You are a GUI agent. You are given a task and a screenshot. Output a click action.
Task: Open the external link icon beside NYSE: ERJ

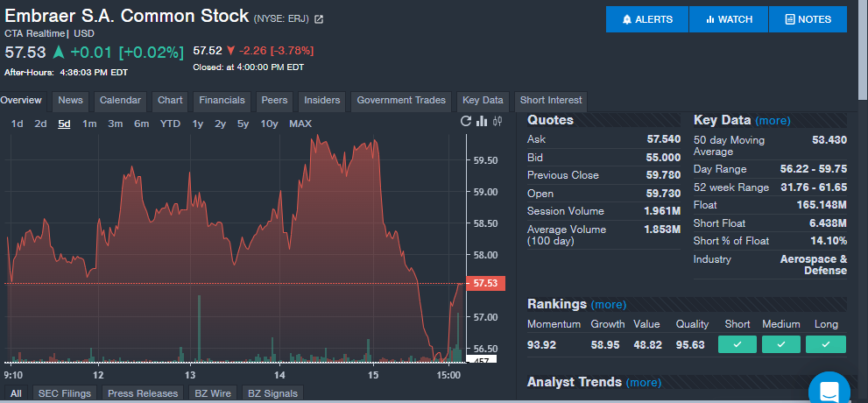pyautogui.click(x=319, y=18)
